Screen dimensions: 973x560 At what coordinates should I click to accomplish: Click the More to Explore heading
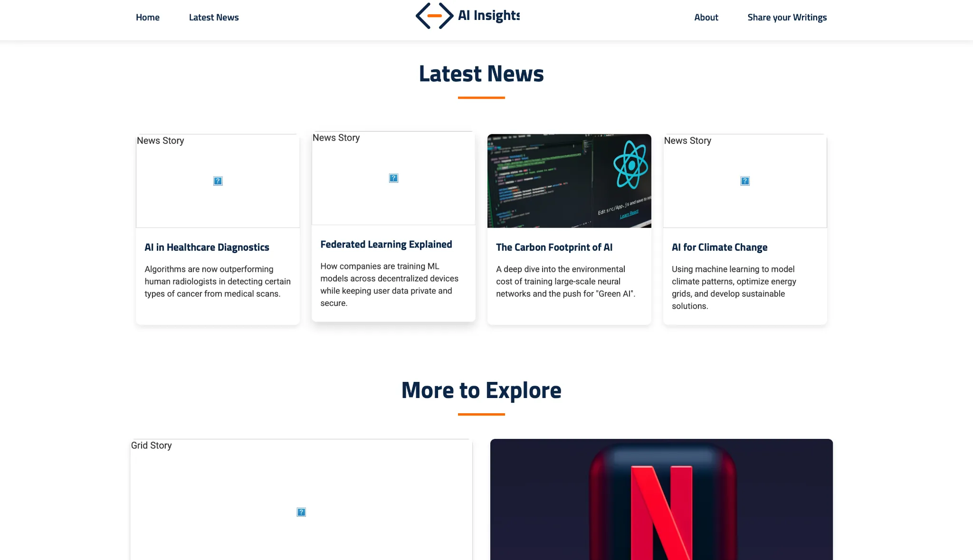click(x=481, y=390)
